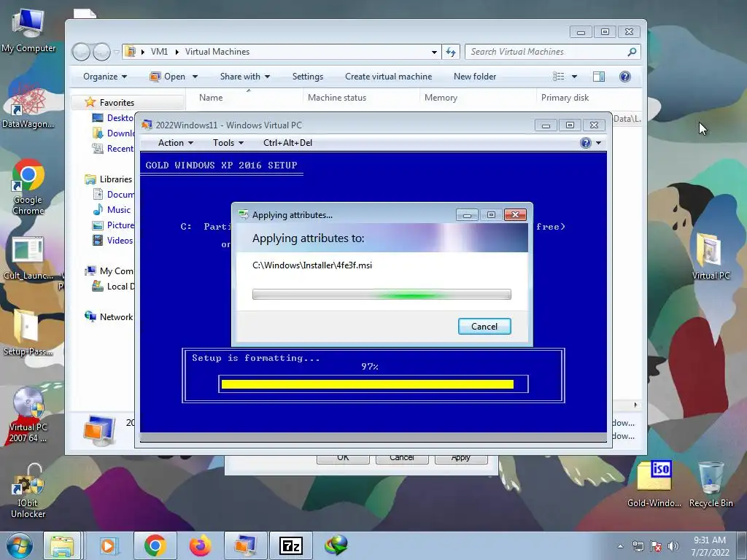Click the Applying attributes progress bar
This screenshot has width=747, height=560.
(382, 295)
